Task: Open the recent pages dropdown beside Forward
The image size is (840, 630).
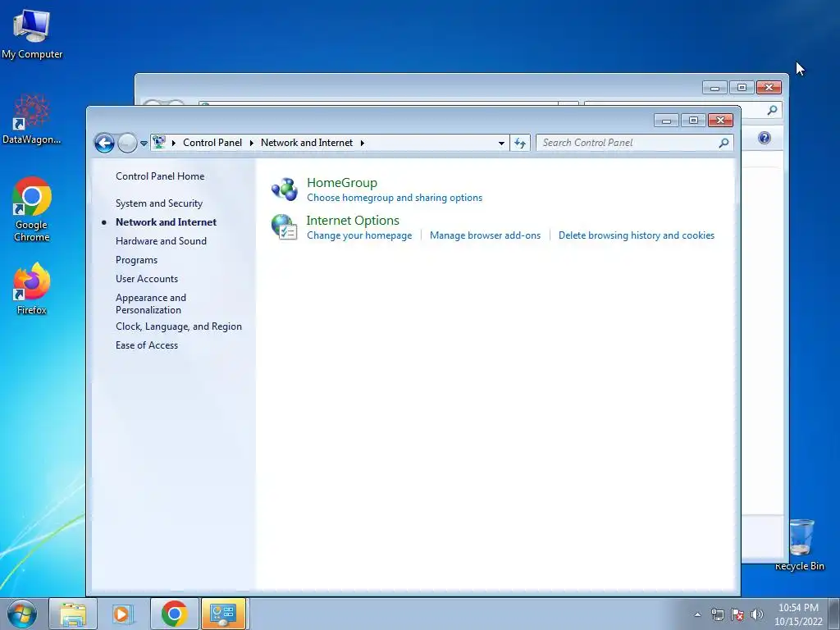Action: tap(144, 143)
